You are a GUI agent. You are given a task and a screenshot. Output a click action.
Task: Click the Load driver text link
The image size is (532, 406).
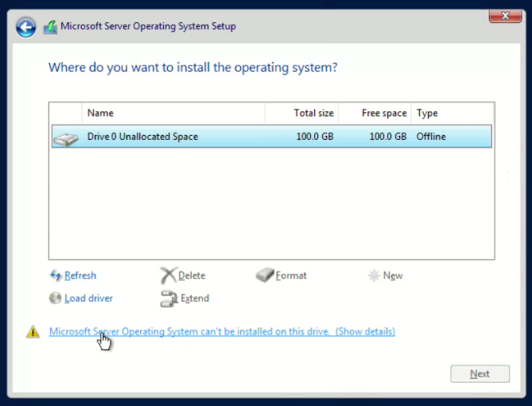[88, 298]
